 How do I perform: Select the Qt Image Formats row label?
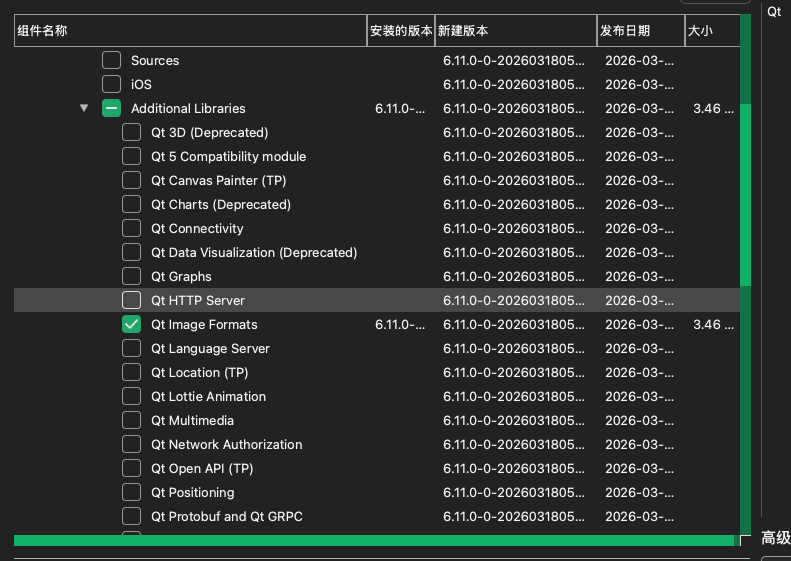[x=204, y=324]
